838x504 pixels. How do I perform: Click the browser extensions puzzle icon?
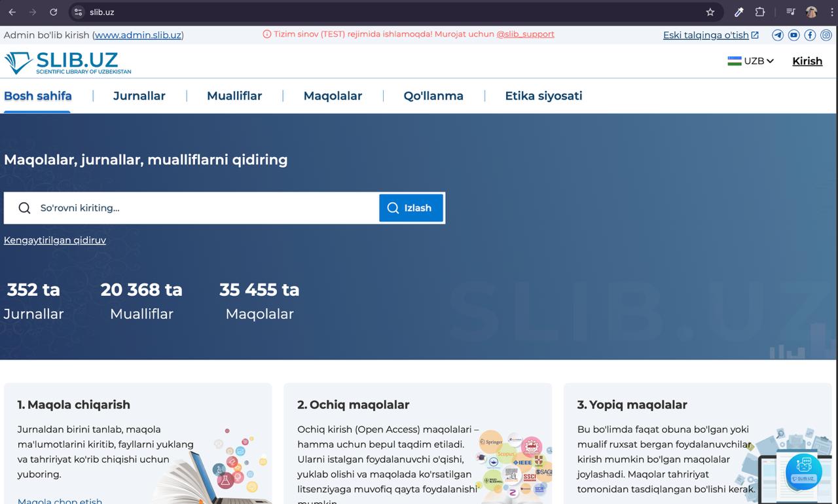point(760,11)
